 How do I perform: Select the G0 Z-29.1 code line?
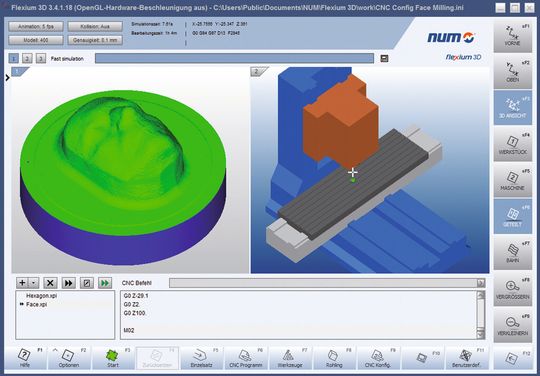coord(136,296)
